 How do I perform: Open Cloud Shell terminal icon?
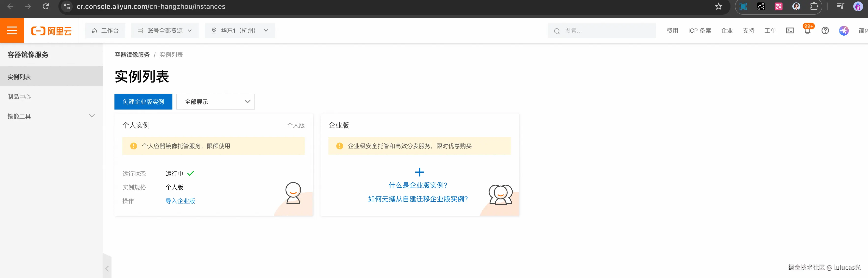[x=789, y=31]
